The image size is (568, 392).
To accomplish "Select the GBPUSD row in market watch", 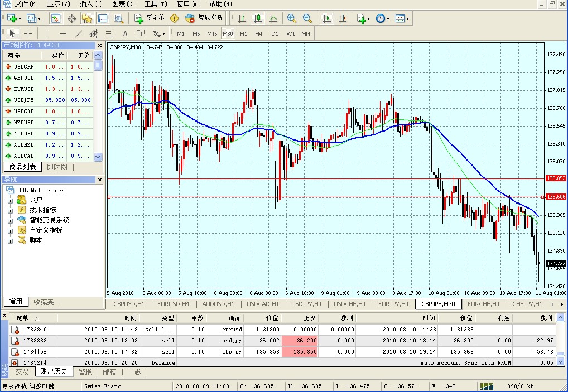I will click(x=48, y=78).
